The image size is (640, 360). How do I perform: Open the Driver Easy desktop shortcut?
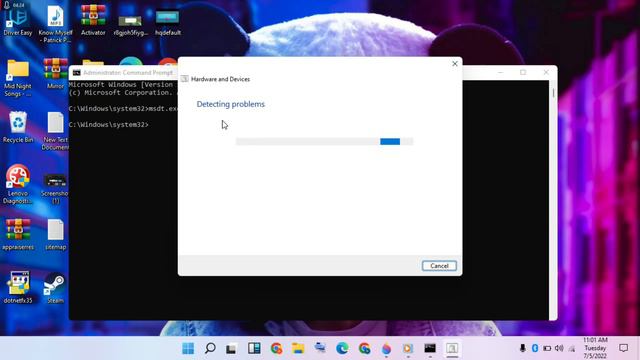[18, 20]
